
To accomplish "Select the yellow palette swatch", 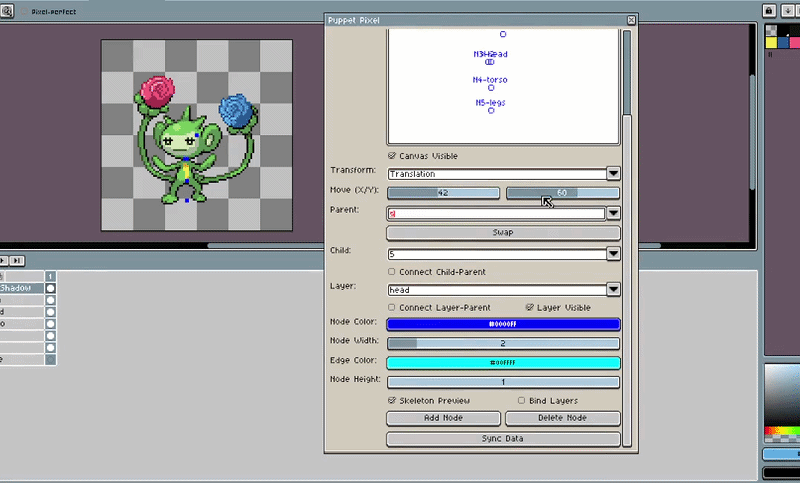I will [771, 42].
